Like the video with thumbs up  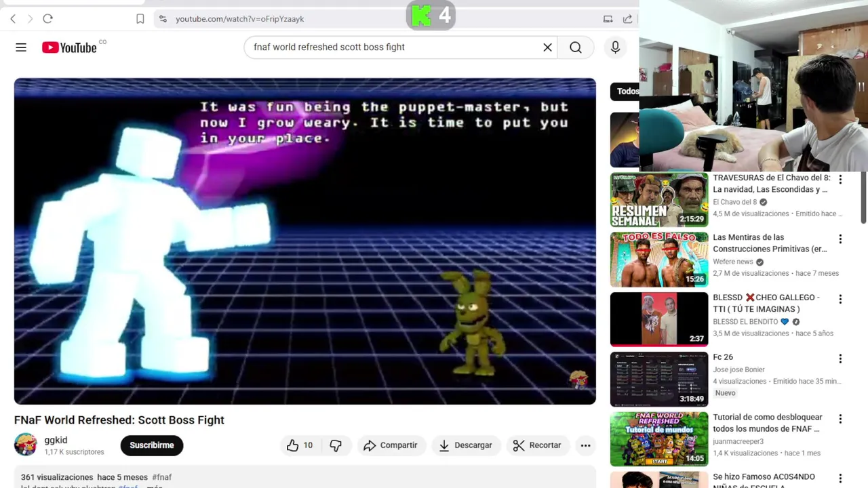point(300,445)
